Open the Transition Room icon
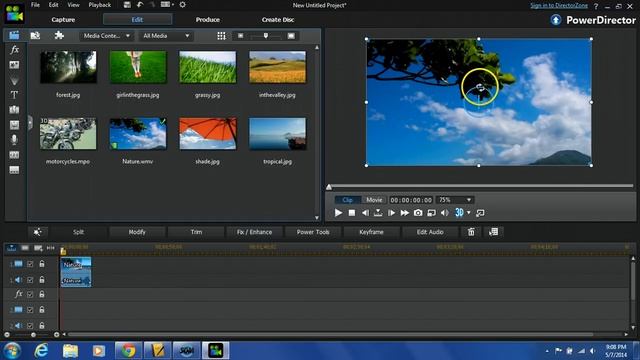The image size is (640, 360). 14,110
